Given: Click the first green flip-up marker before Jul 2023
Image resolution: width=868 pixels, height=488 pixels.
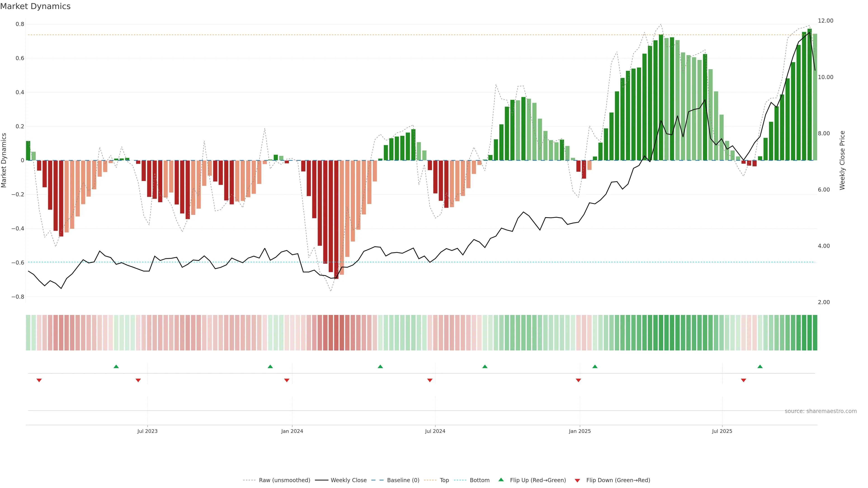Looking at the screenshot, I should (x=116, y=366).
